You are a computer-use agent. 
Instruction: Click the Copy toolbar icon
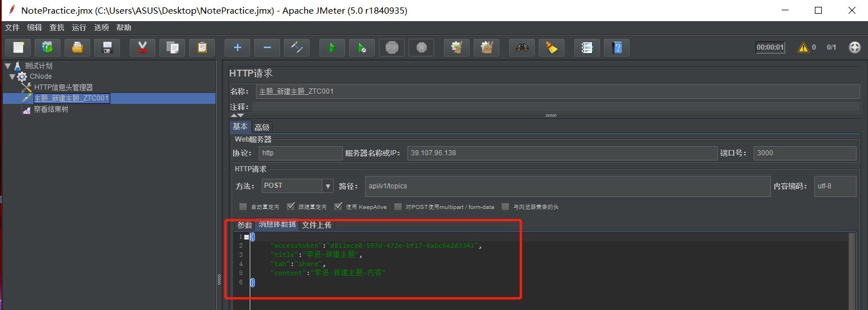pos(172,47)
